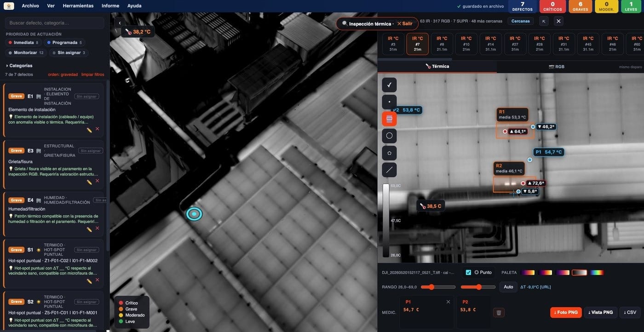This screenshot has width=644, height=332.
Task: Filter by Críticos counter badge
Action: coord(552,6)
